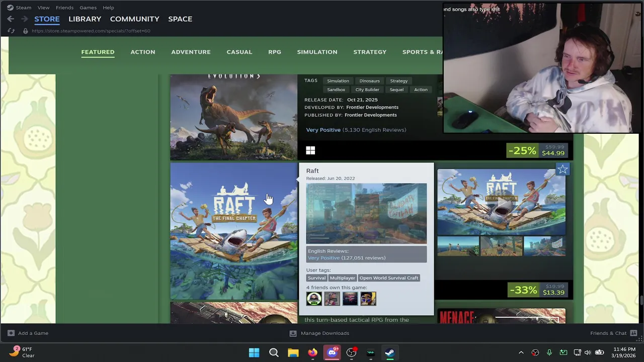Click the Action tag
Image resolution: width=644 pixels, height=362 pixels.
[421, 89]
